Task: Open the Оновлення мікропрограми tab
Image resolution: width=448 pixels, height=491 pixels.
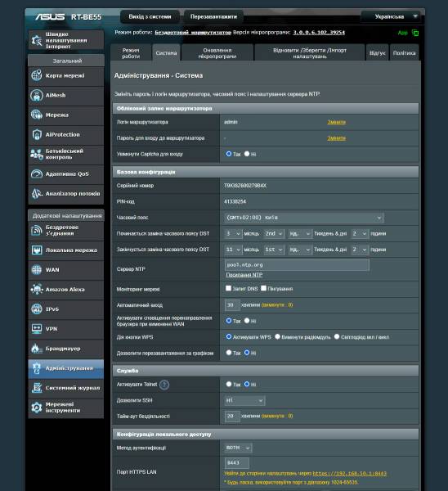Action: pos(217,53)
